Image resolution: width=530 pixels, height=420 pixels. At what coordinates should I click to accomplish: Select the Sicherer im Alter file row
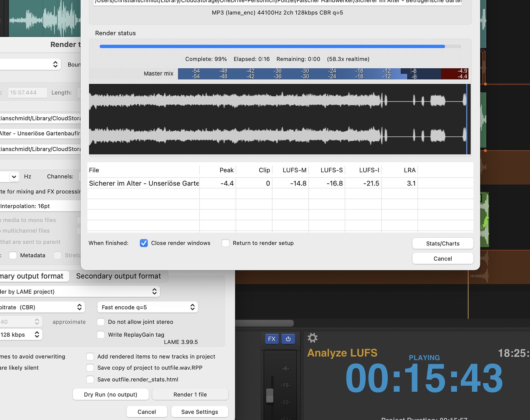[x=280, y=183]
